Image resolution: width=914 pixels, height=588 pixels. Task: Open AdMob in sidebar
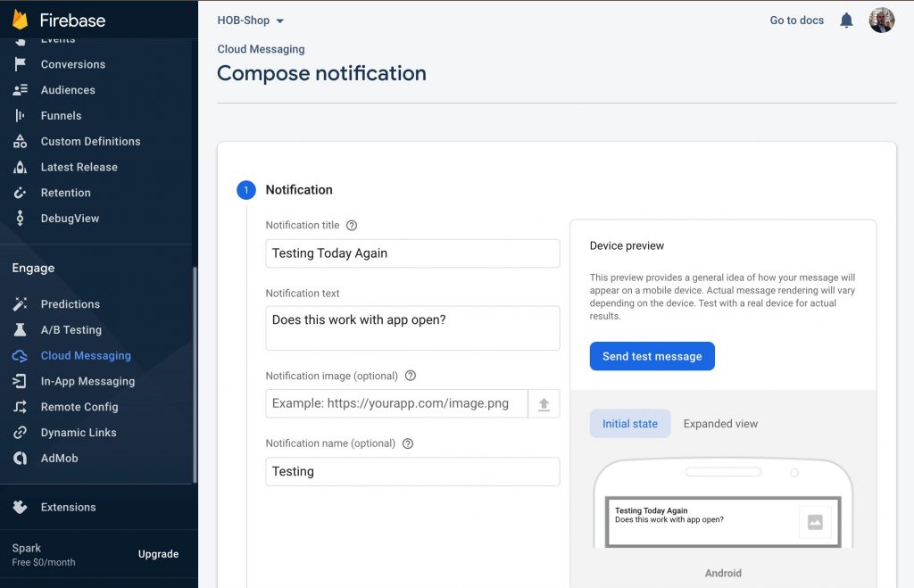click(x=60, y=458)
